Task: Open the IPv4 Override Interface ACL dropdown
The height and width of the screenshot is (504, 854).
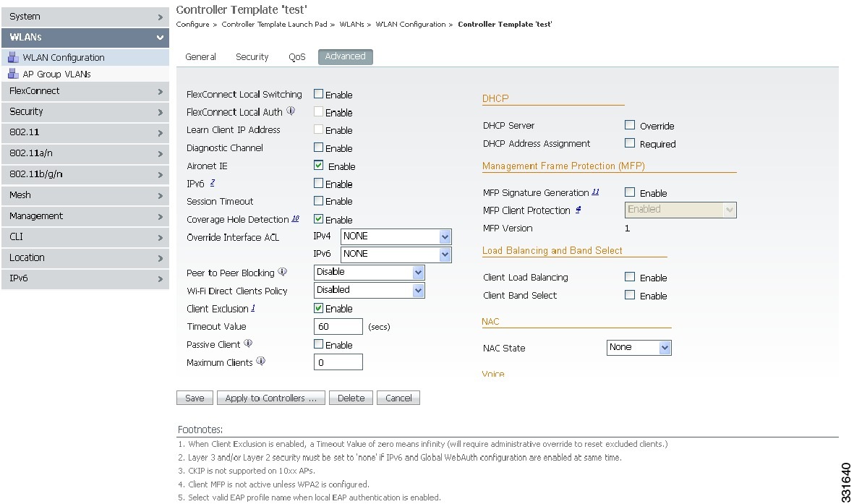Action: (445, 236)
